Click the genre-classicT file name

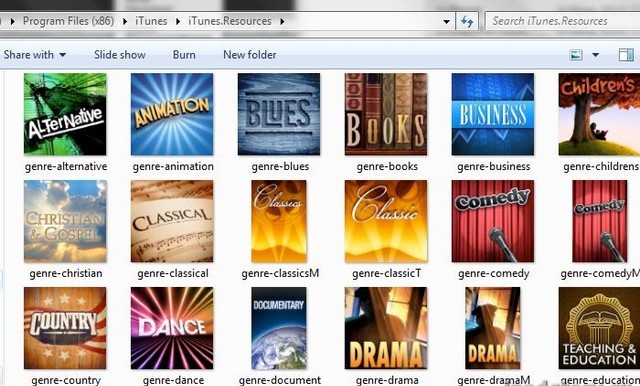click(x=387, y=273)
